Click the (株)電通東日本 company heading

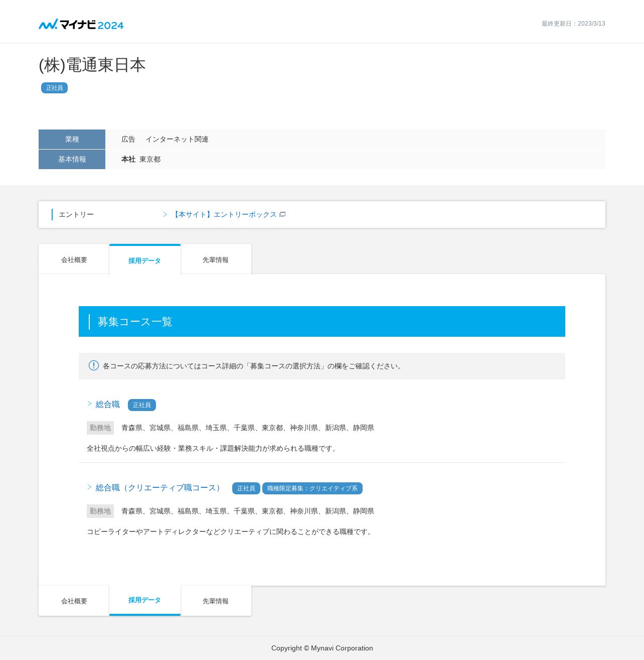coord(92,65)
